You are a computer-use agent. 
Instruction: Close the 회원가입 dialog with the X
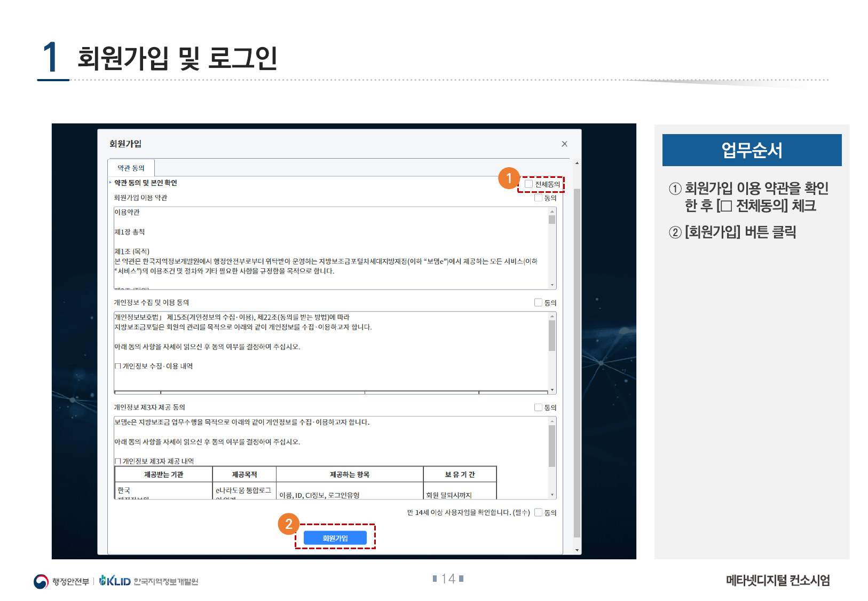pos(564,144)
